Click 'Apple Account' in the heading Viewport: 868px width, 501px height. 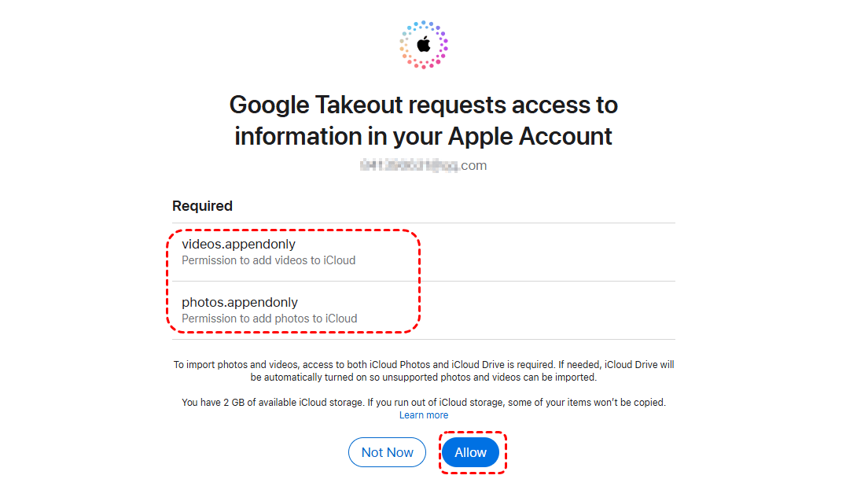530,136
